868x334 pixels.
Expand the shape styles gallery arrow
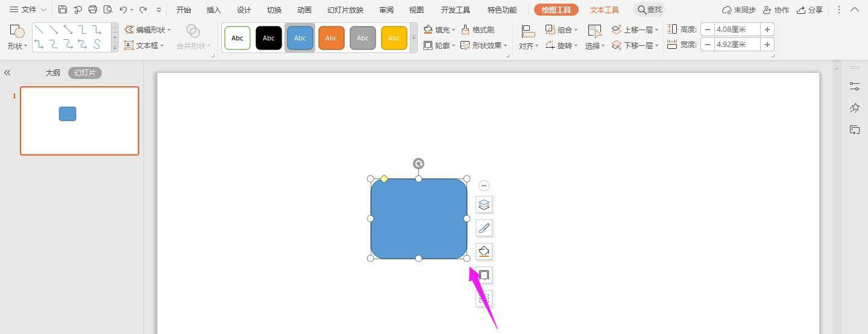414,38
